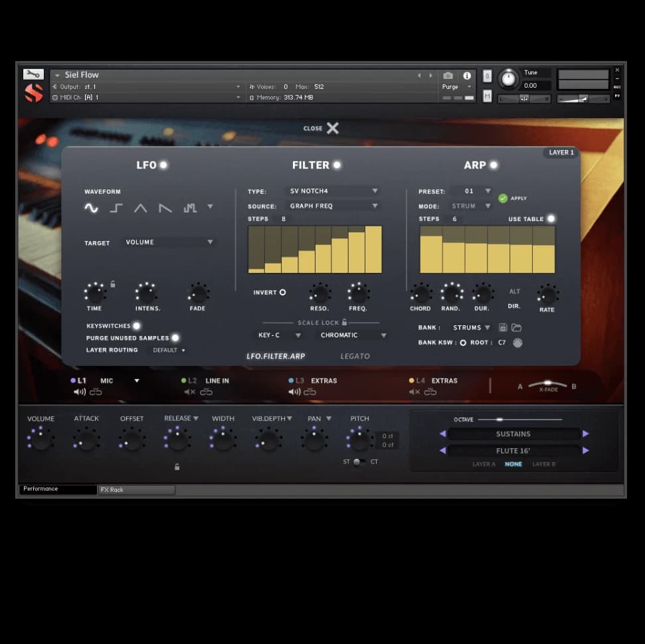The height and width of the screenshot is (644, 645).
Task: Toggle the LFO power switch
Action: [x=163, y=165]
